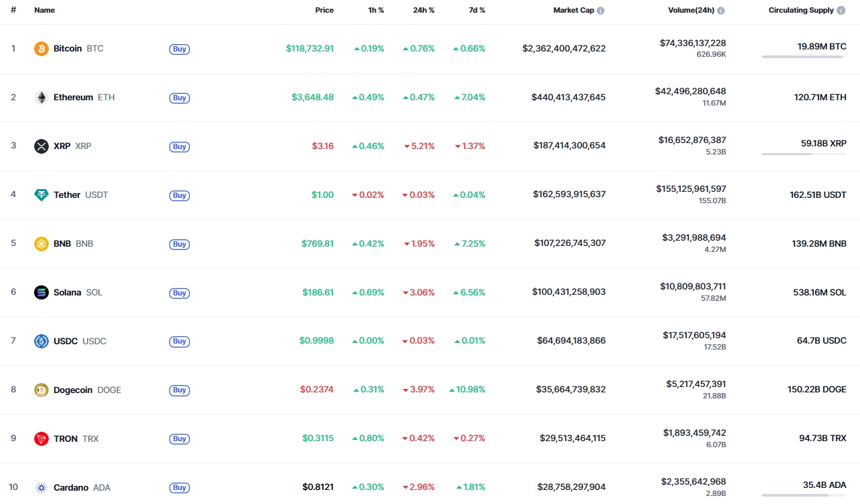The image size is (860, 504).
Task: Open the BNB coin name link
Action: (x=62, y=244)
